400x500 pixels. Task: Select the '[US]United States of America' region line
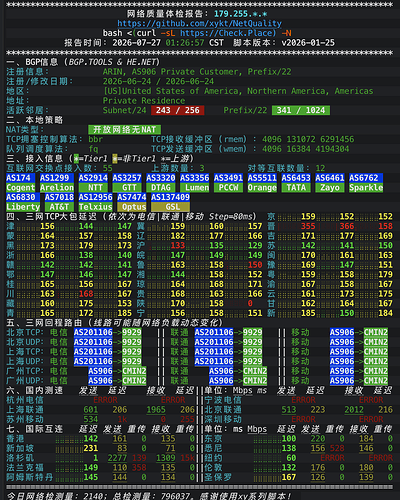(238, 91)
